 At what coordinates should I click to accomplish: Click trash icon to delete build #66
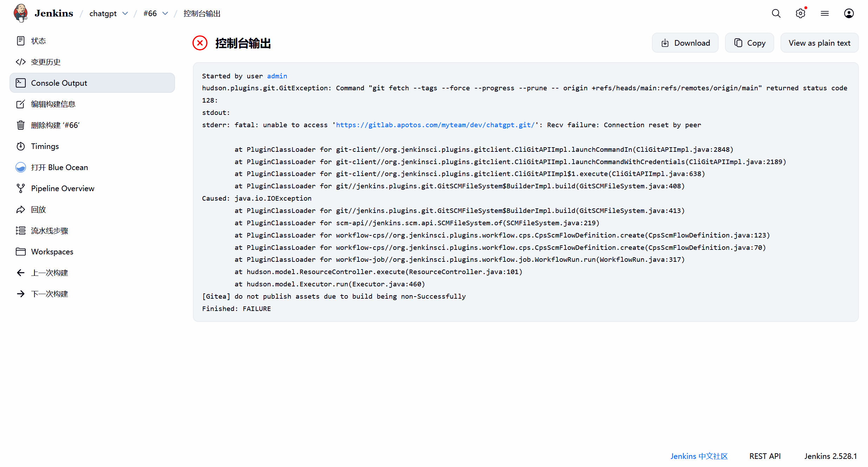coord(21,125)
